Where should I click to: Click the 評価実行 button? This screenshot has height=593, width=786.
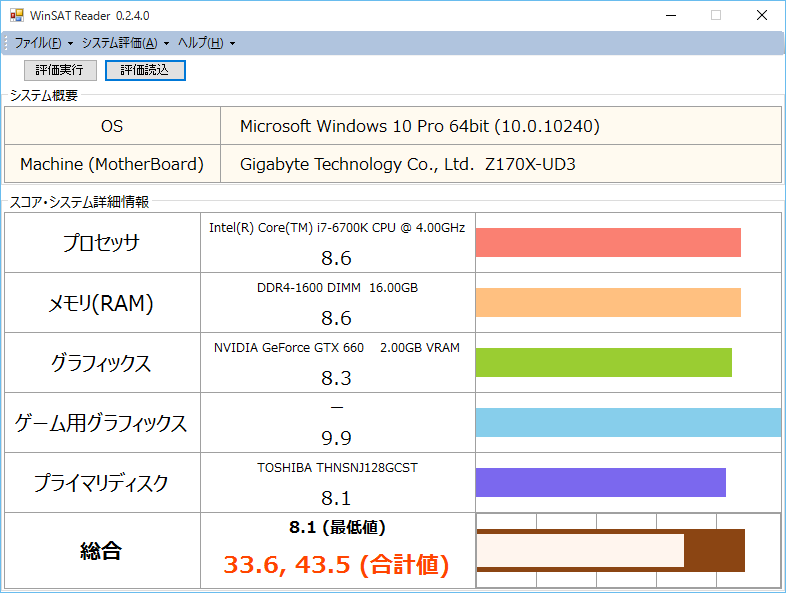(x=60, y=70)
